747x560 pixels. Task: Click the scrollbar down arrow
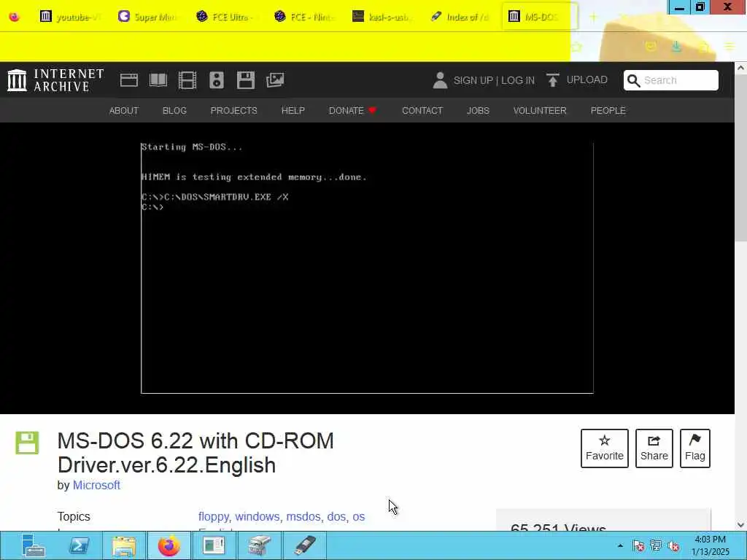pos(740,525)
